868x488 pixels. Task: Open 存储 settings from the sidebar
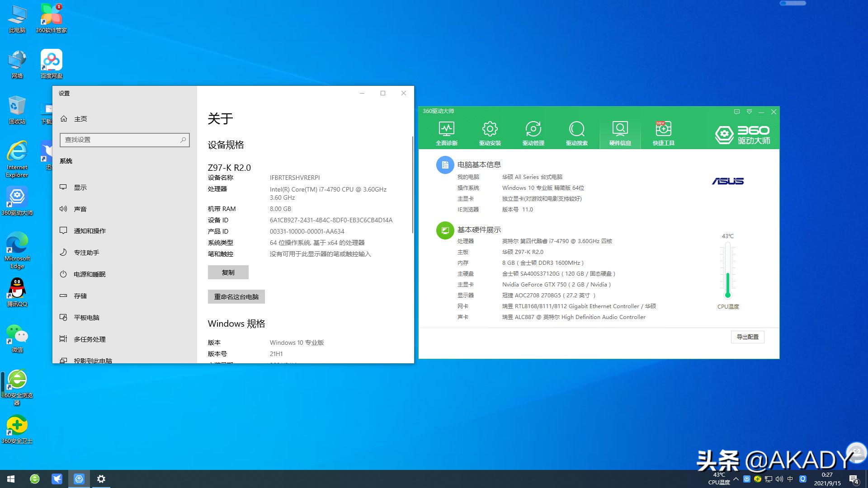(x=81, y=296)
